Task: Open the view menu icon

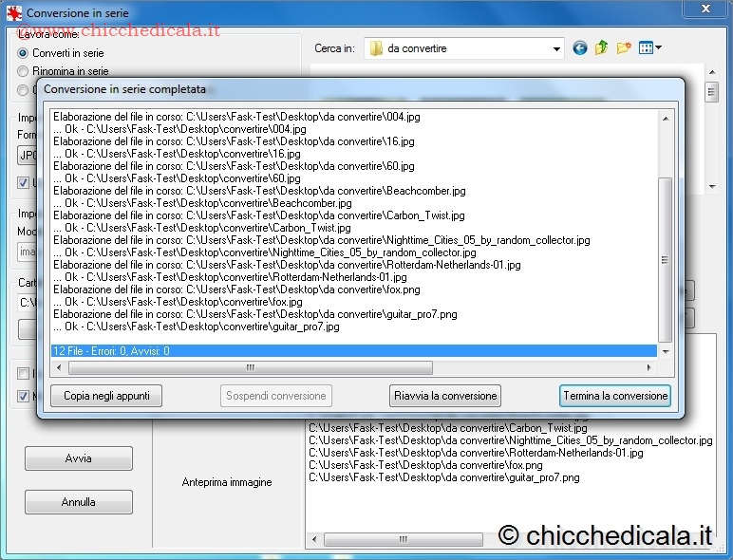Action: point(650,48)
